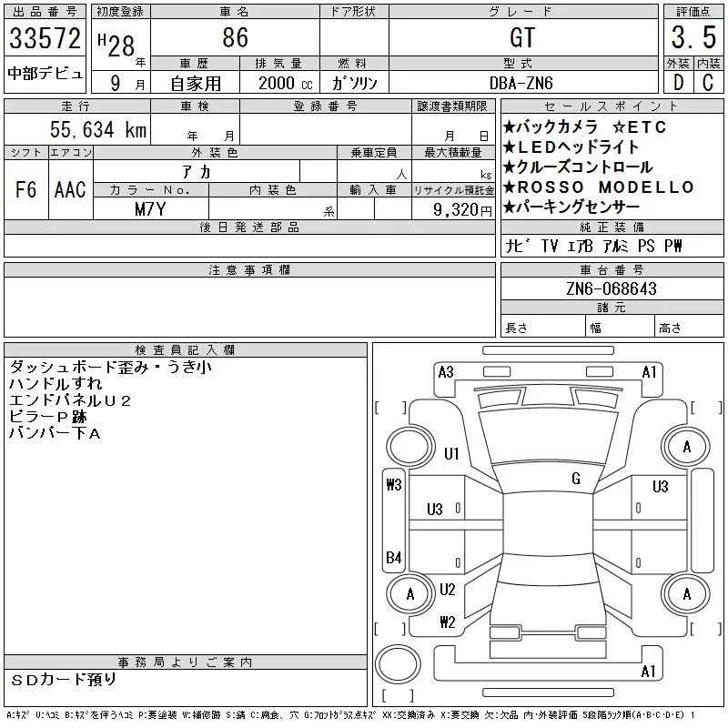Screen dimensions: 728x728
Task: Select the mileage 55,634 km
Action: pyautogui.click(x=98, y=129)
